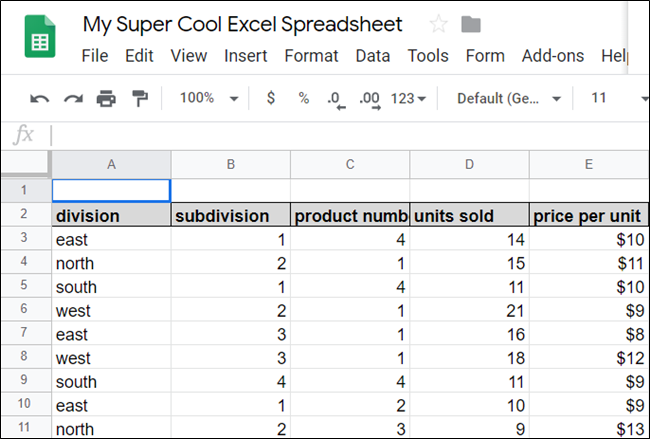Select the Paint format tool
650x439 pixels.
(140, 98)
